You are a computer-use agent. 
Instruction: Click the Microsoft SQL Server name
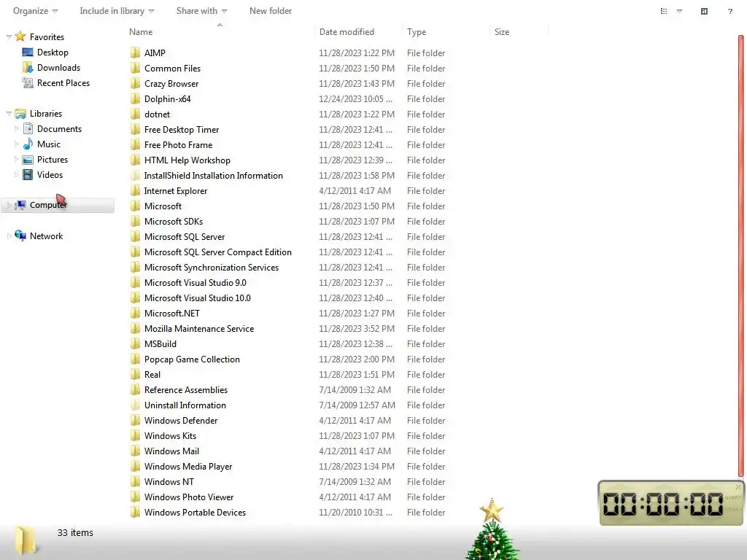185,237
